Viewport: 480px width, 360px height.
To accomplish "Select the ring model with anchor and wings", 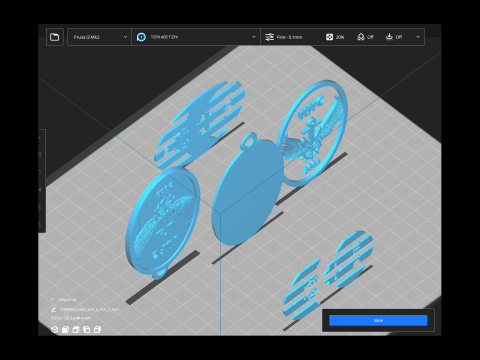I will click(x=313, y=133).
